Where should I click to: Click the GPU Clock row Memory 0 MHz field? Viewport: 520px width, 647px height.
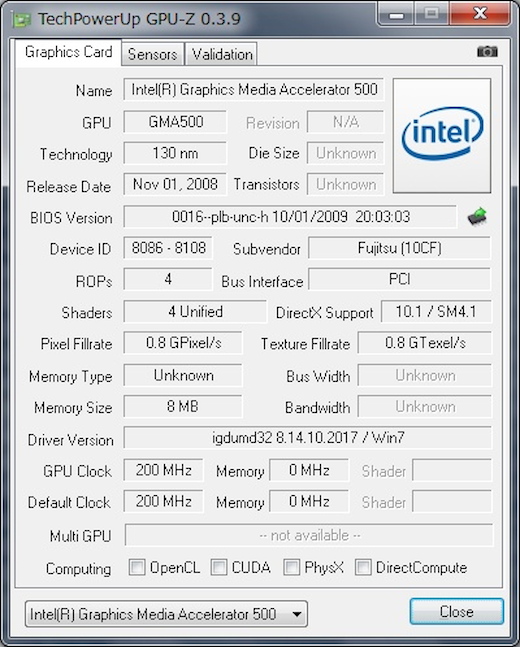(309, 470)
